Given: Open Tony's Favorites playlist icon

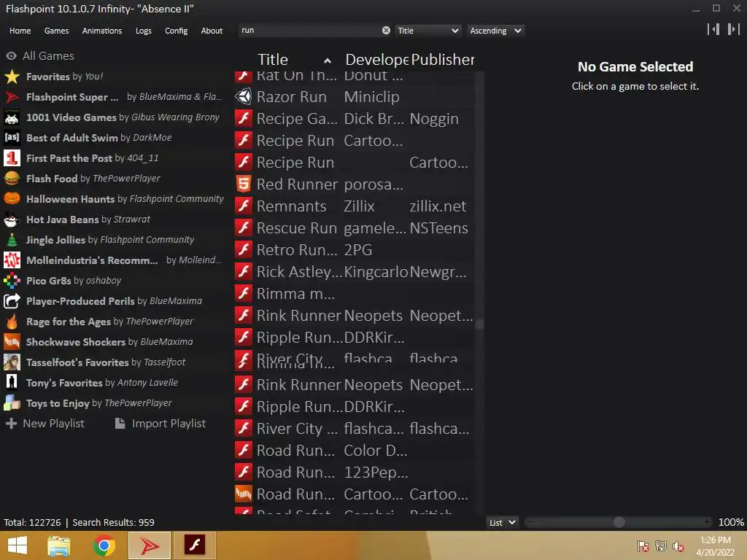Looking at the screenshot, I should click(x=12, y=382).
